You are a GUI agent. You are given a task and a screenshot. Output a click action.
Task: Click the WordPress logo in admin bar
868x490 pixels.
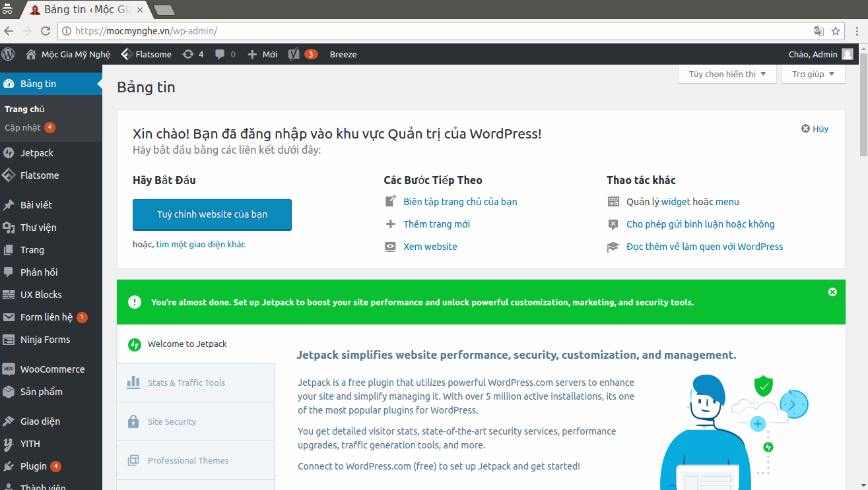(8, 54)
